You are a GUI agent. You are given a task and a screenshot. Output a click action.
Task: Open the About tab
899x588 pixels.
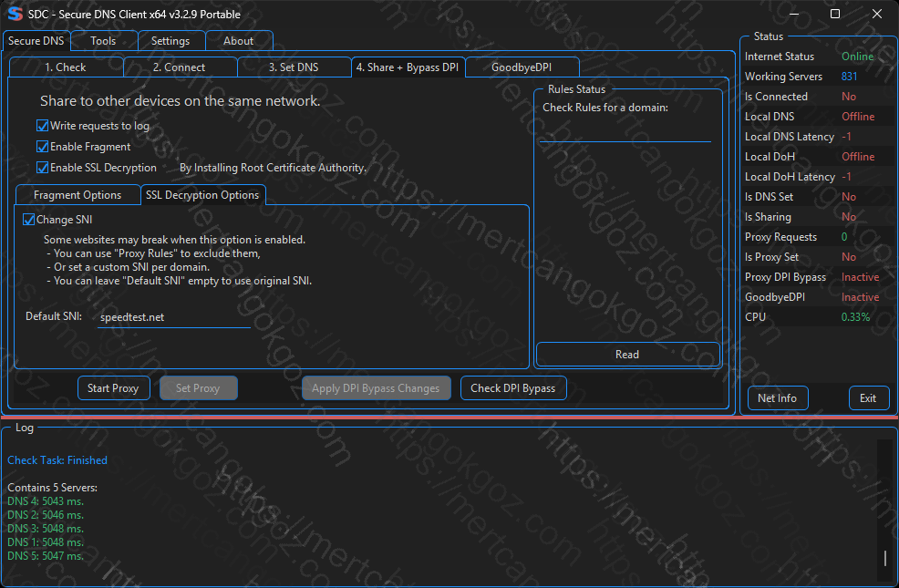[x=239, y=41]
